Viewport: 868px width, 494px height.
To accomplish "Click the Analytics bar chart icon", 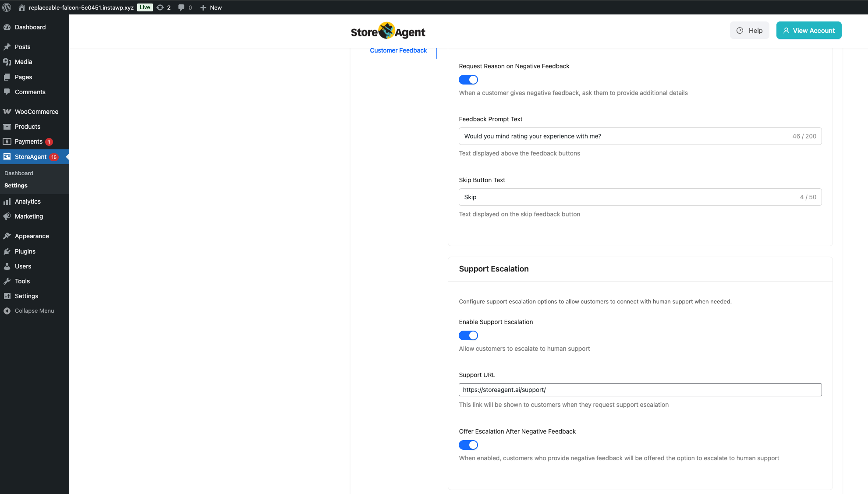I will tap(7, 201).
